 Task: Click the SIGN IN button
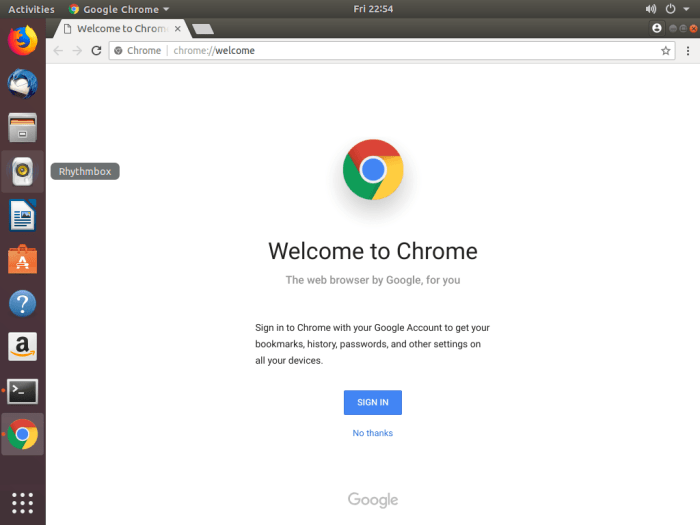tap(373, 402)
